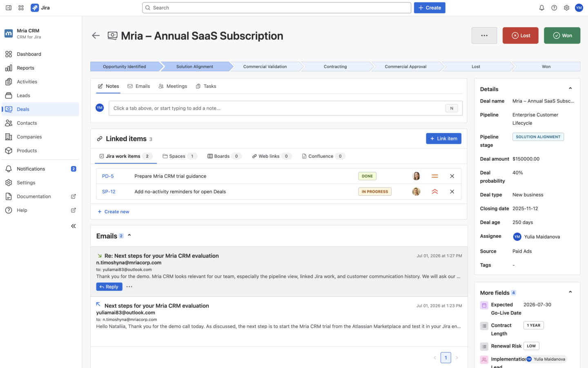Image resolution: width=588 pixels, height=368 pixels.
Task: Click the Link item button
Action: click(x=444, y=139)
